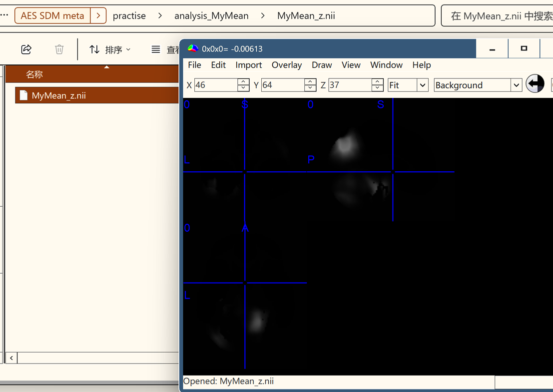Expand the Fit zoom dropdown
This screenshot has height=392, width=553.
point(423,85)
